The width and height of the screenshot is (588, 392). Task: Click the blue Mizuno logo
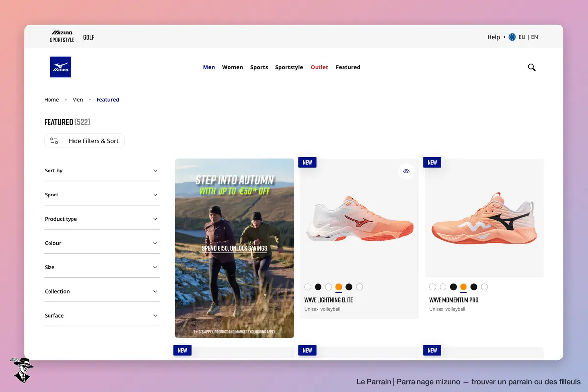pyautogui.click(x=61, y=67)
